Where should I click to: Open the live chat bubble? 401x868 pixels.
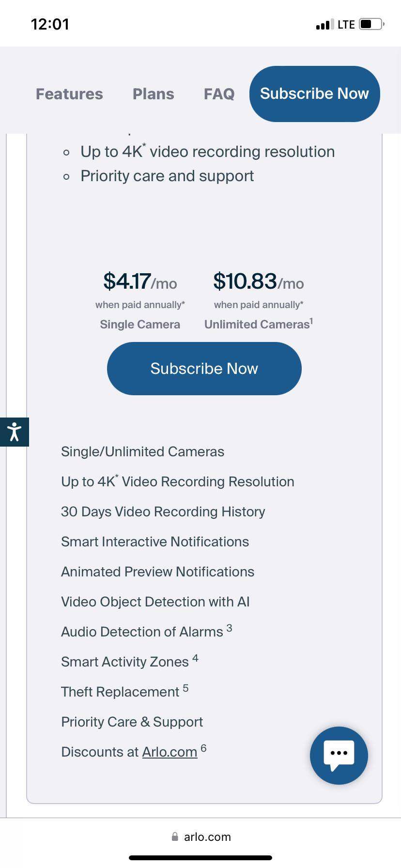pos(339,755)
